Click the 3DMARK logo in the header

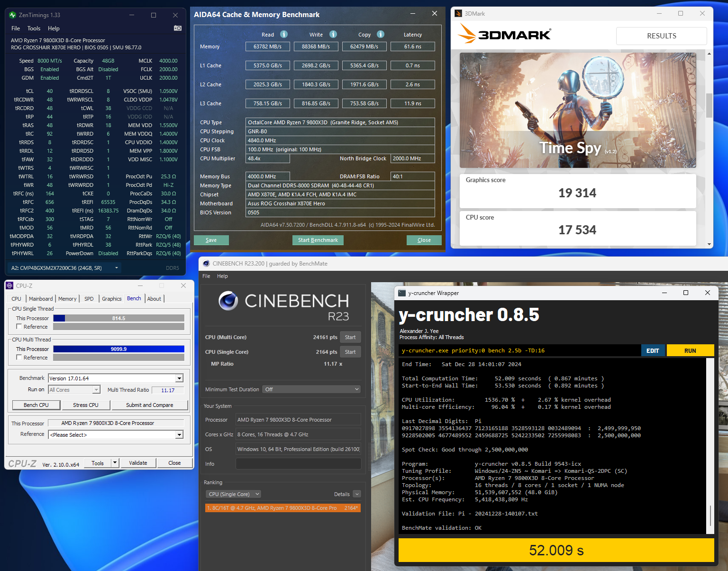(x=504, y=35)
